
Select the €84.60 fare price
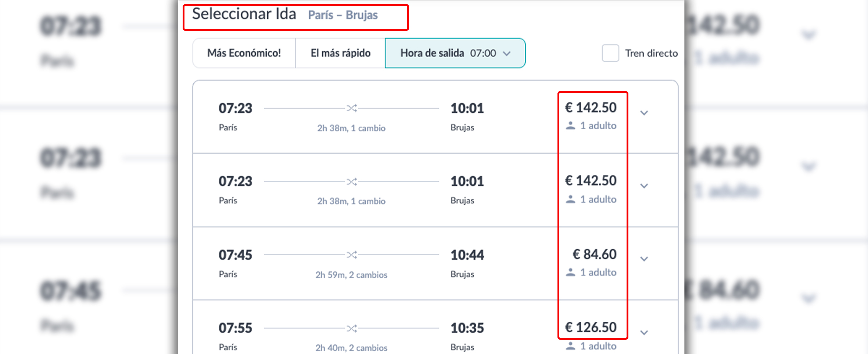click(x=594, y=254)
